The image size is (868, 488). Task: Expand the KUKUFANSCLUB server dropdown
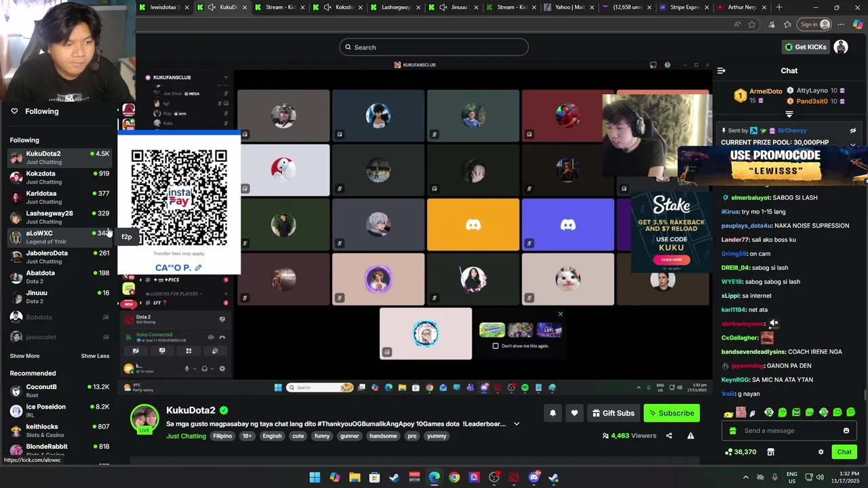click(226, 77)
